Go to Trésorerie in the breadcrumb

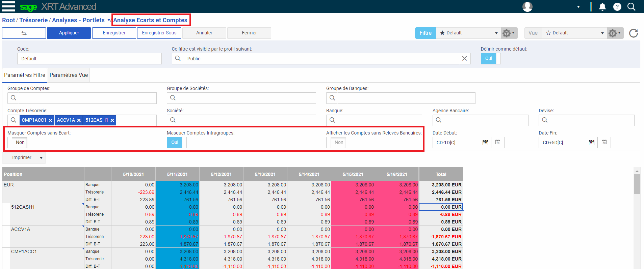pyautogui.click(x=33, y=20)
